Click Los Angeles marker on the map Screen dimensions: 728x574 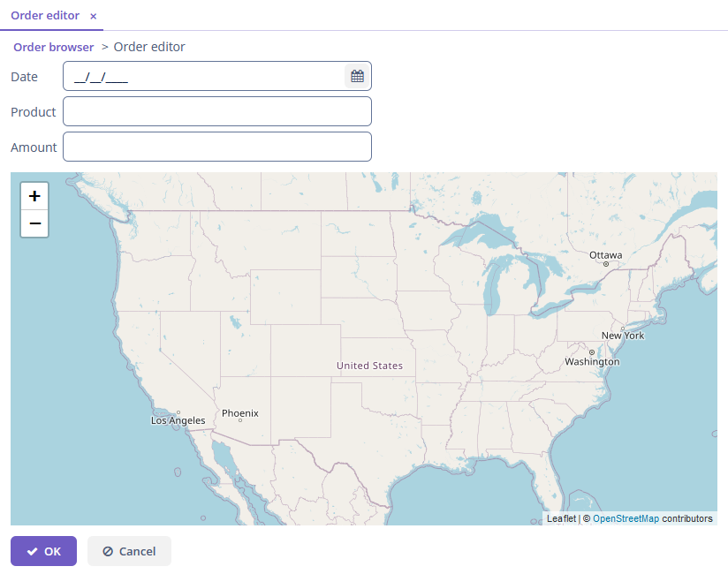[x=178, y=412]
